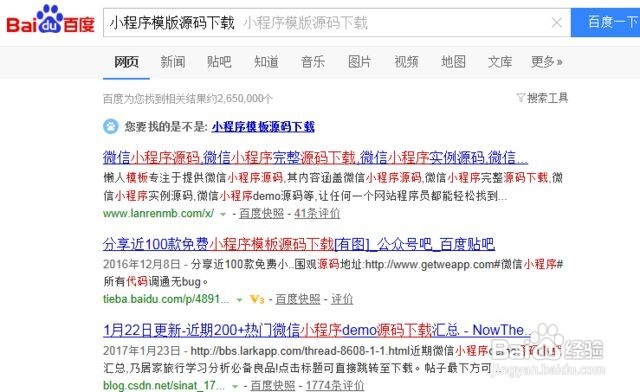Open 搜索工具 filter options
This screenshot has height=392, width=640.
(547, 98)
